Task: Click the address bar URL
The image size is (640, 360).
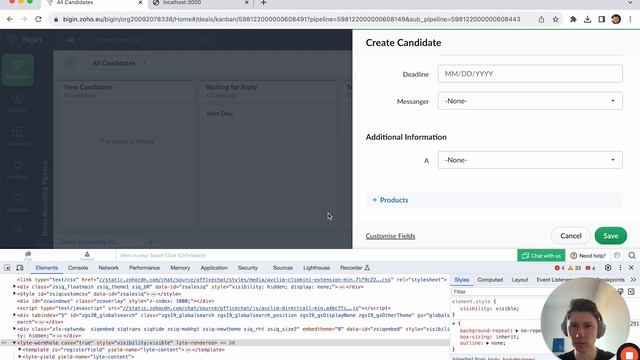Action: click(x=291, y=19)
